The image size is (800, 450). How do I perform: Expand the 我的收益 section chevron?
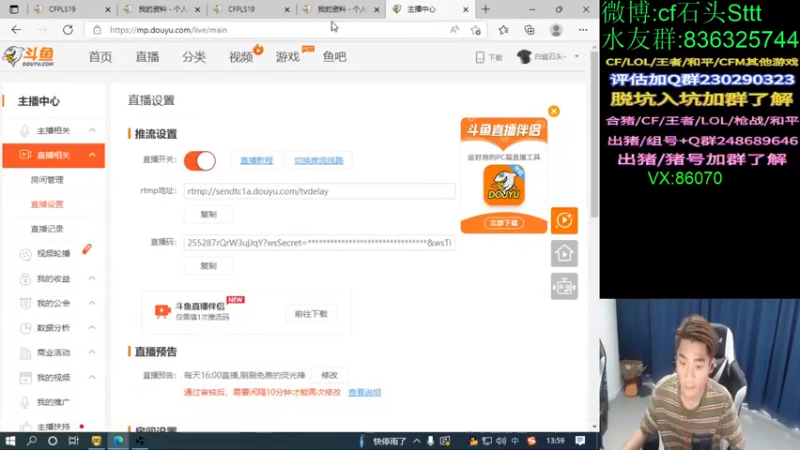click(x=92, y=279)
